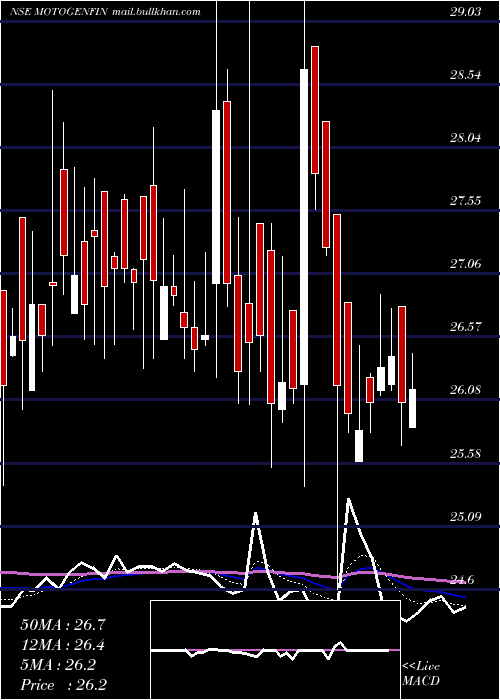Click the 24.6 price axis label
500x700 pixels.
coord(461,580)
